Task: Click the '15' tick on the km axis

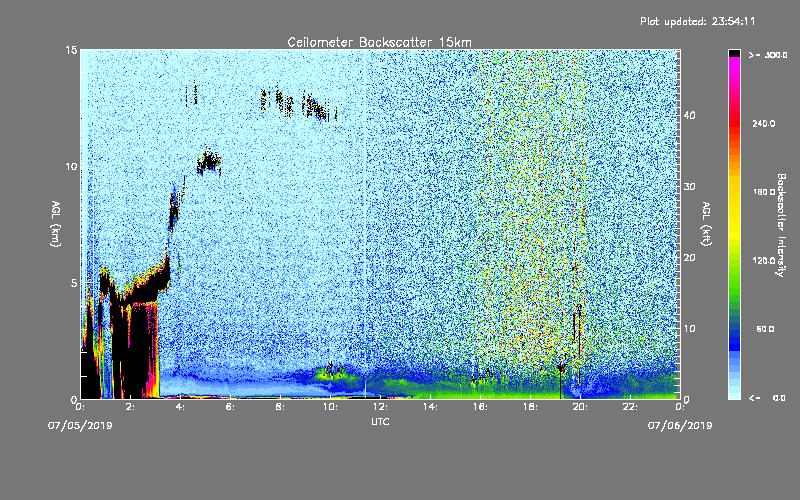Action: click(71, 50)
